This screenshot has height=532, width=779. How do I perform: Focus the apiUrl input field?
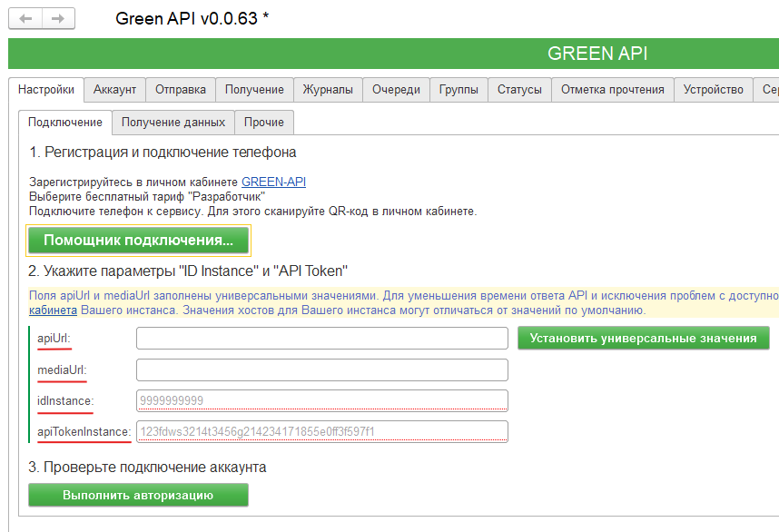click(x=321, y=339)
